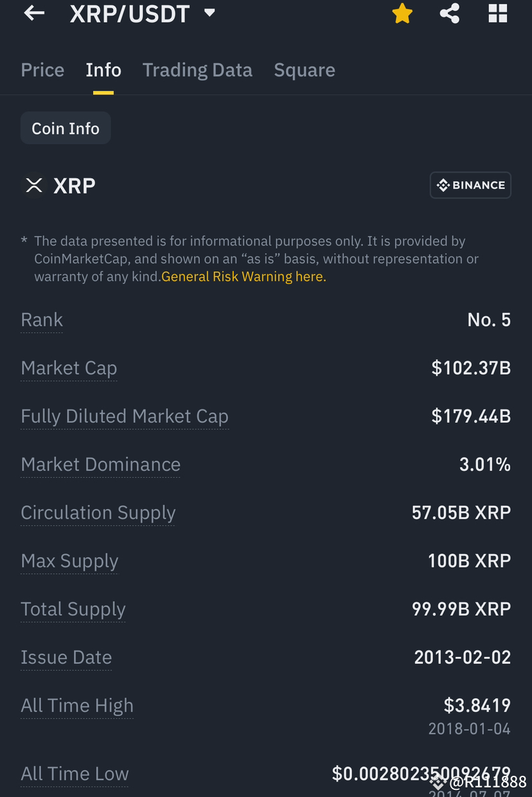Image resolution: width=532 pixels, height=797 pixels.
Task: Expand the Market Cap explanation
Action: [69, 368]
